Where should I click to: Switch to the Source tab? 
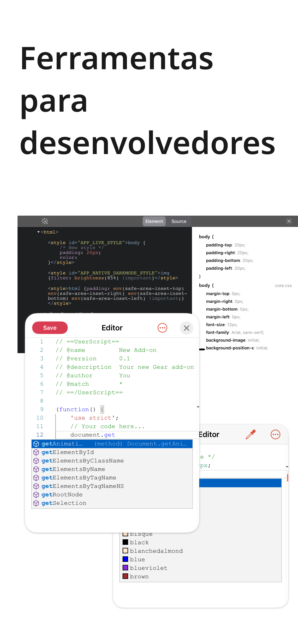[x=179, y=221]
